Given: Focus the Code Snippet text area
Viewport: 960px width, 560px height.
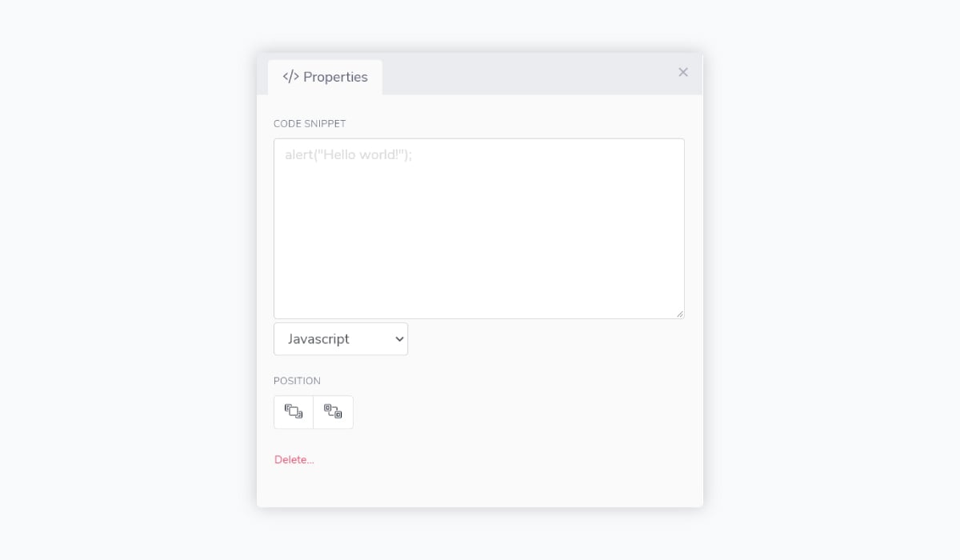Looking at the screenshot, I should coord(479,229).
